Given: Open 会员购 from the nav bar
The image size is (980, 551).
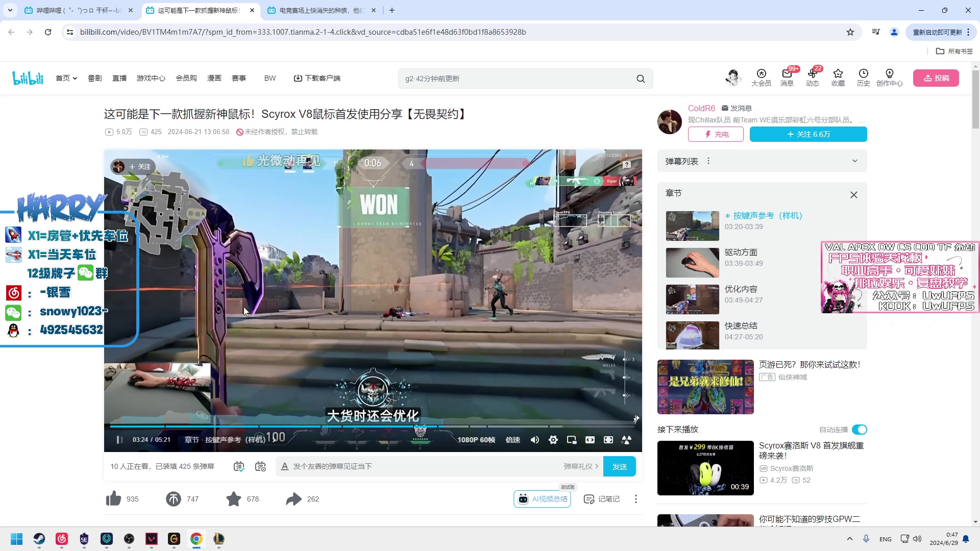Looking at the screenshot, I should click(x=186, y=78).
